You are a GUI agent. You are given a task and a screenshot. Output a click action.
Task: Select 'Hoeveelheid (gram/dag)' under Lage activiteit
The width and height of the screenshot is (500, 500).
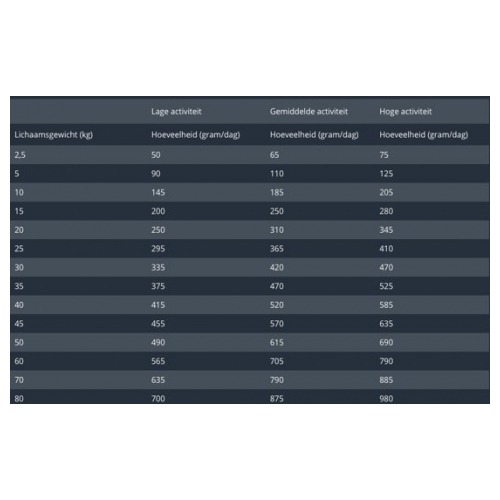pos(196,135)
